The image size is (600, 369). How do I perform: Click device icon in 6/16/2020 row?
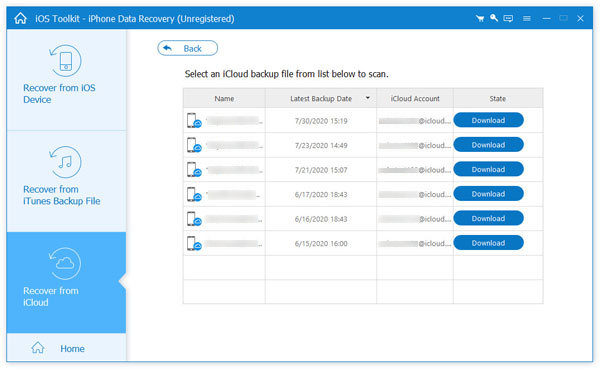coord(194,219)
